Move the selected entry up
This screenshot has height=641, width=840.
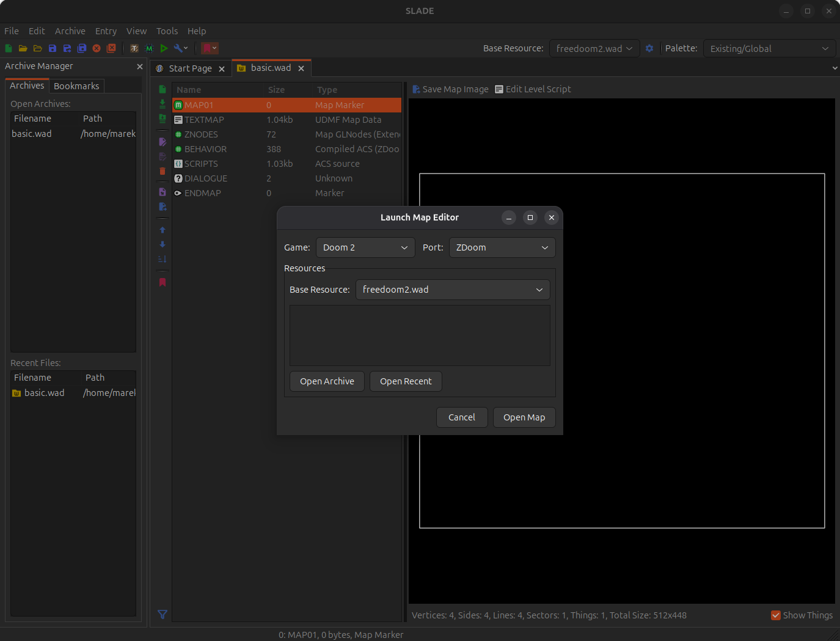point(162,230)
